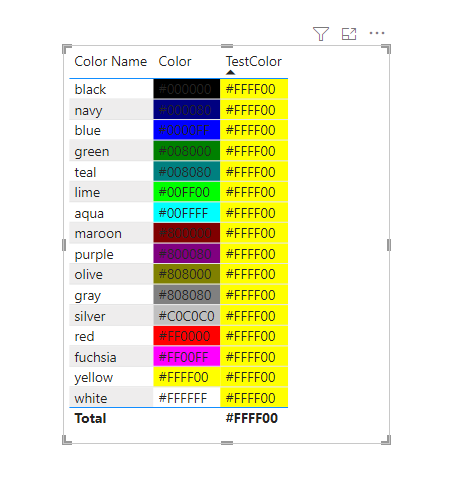Click the 'aqua' name cell
The image size is (468, 504).
[111, 213]
